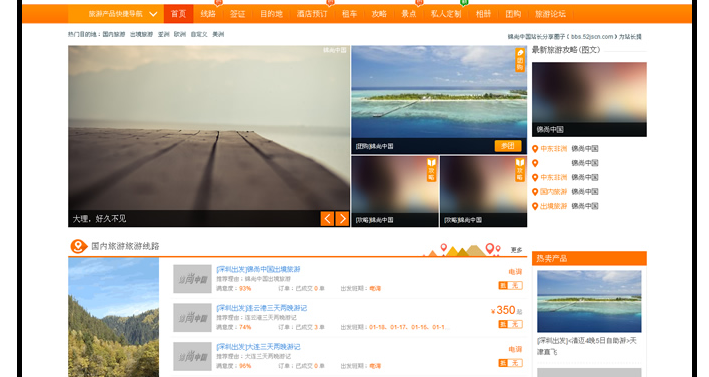Open the 大连三天两晚游记 route link
Viewport: 709px width, 377px height.
pyautogui.click(x=258, y=347)
